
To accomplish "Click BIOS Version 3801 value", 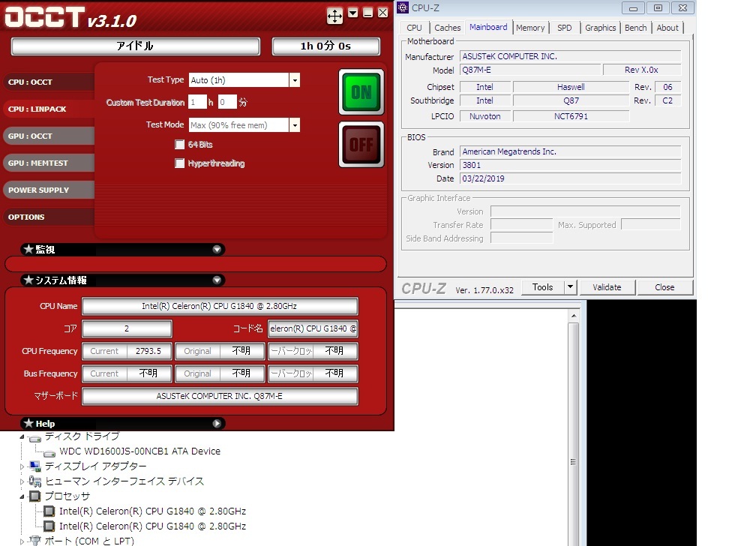I will [x=570, y=165].
